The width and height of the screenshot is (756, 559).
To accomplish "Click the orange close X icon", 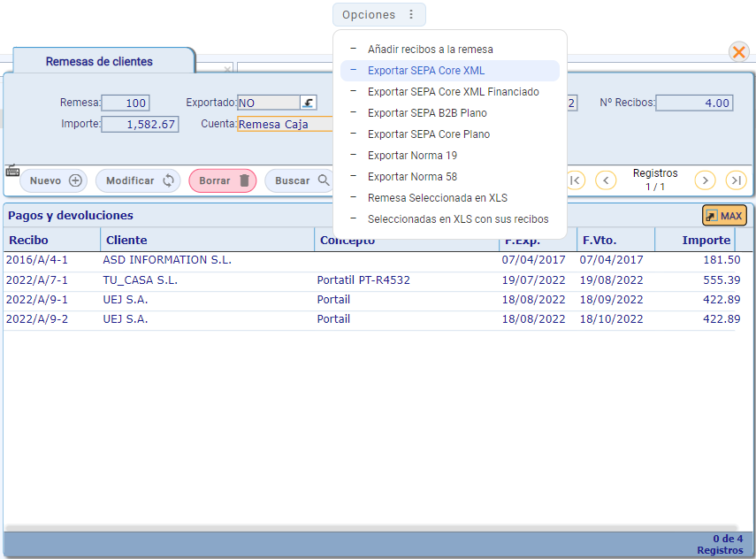I will pyautogui.click(x=738, y=52).
